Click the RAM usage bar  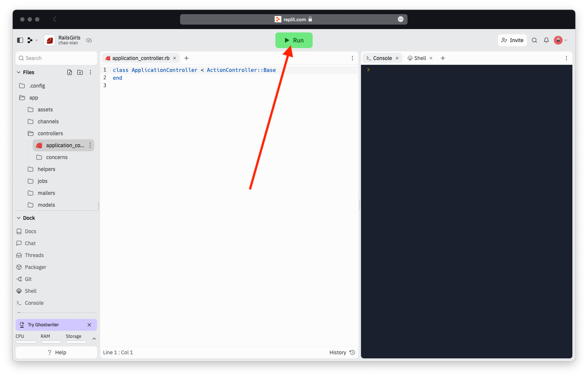click(51, 342)
